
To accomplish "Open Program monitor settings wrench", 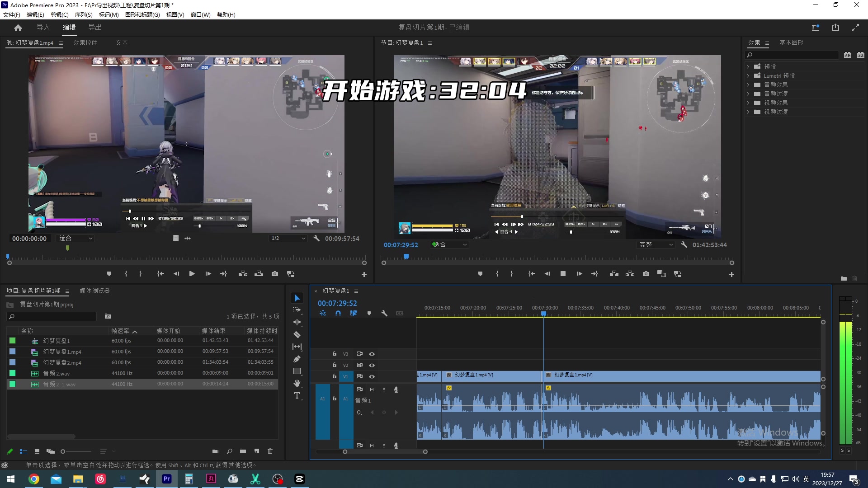I will 684,244.
